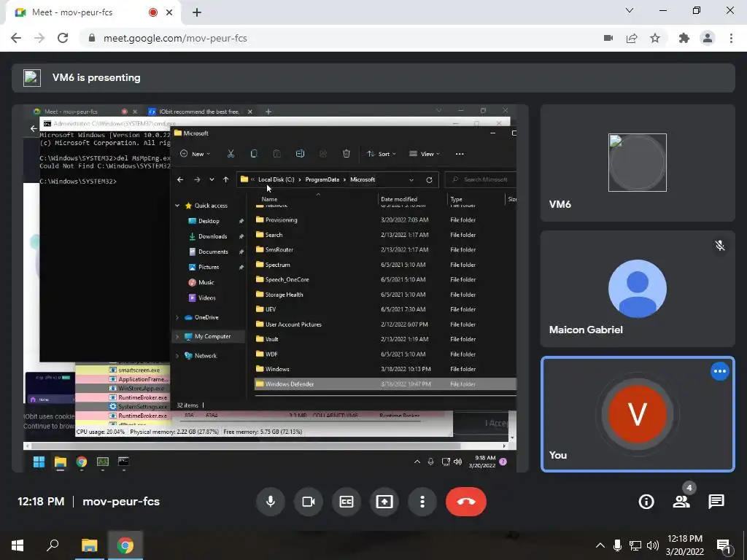747x560 pixels.
Task: Select Desktop under Quick access
Action: tap(209, 221)
